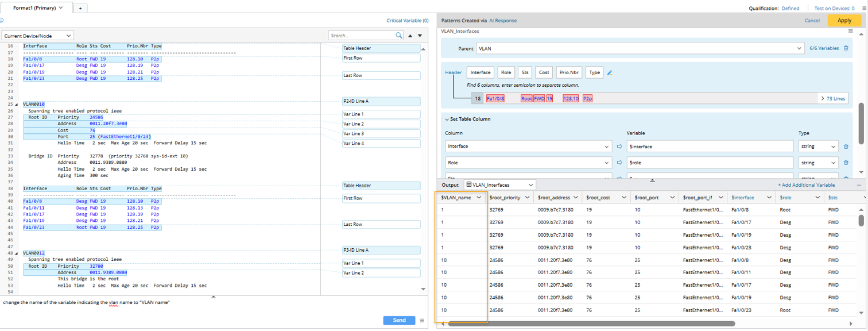The height and width of the screenshot is (331, 868).
Task: Change Interface variable type dropdown
Action: (818, 147)
